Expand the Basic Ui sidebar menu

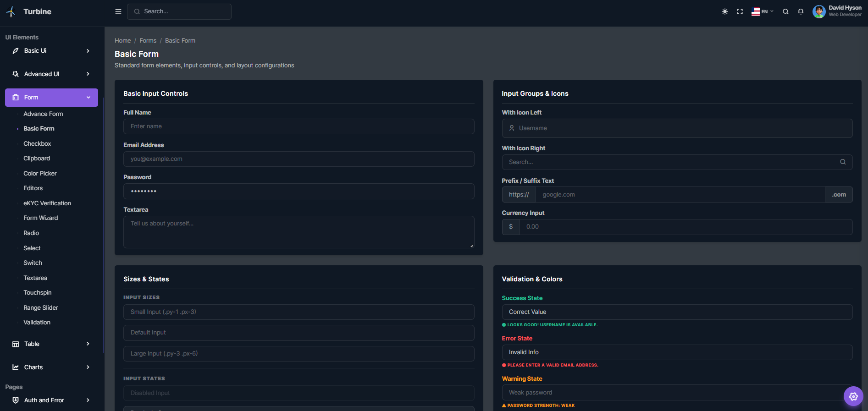point(51,51)
